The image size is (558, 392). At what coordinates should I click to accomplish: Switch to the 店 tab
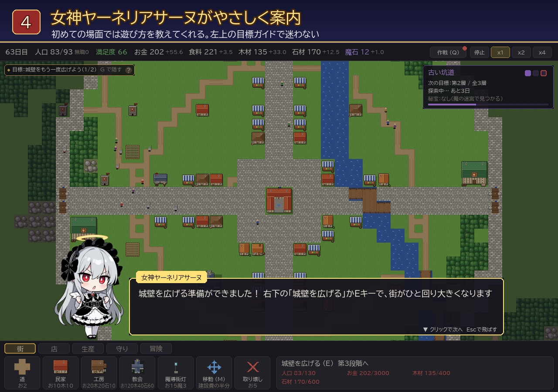[54, 348]
